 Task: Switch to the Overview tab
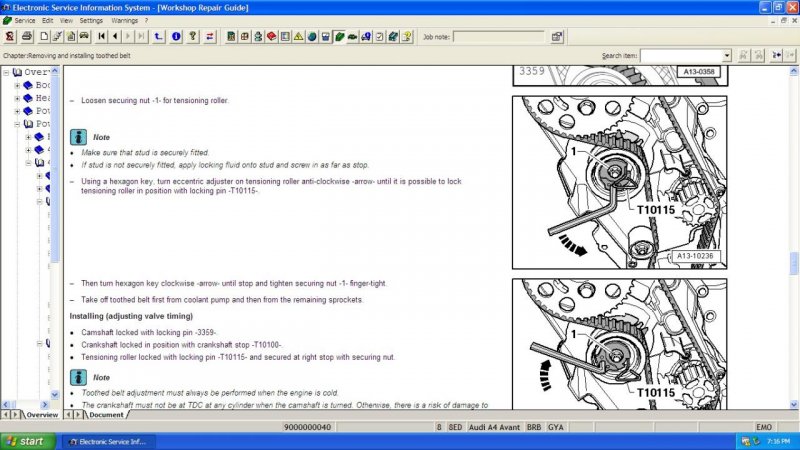(41, 414)
